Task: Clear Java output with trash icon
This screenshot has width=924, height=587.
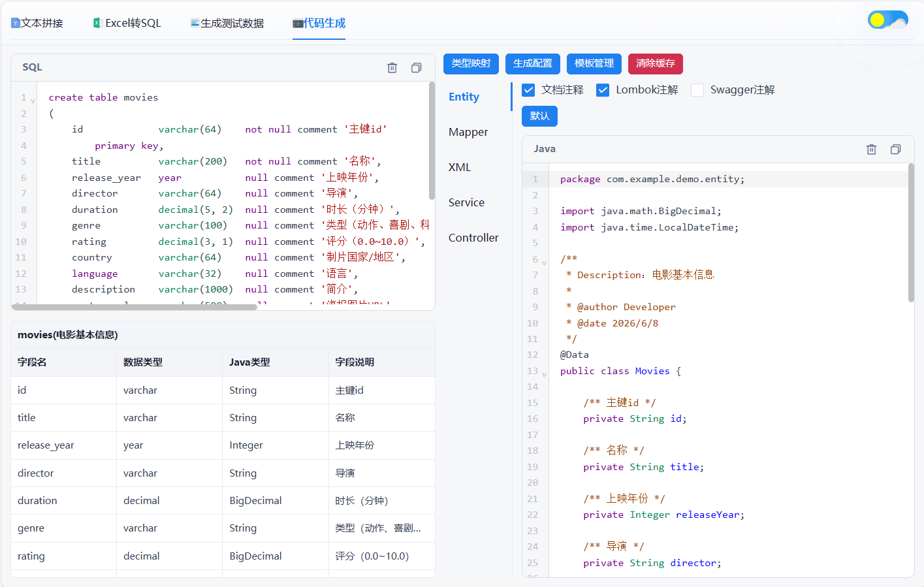Action: [x=871, y=149]
